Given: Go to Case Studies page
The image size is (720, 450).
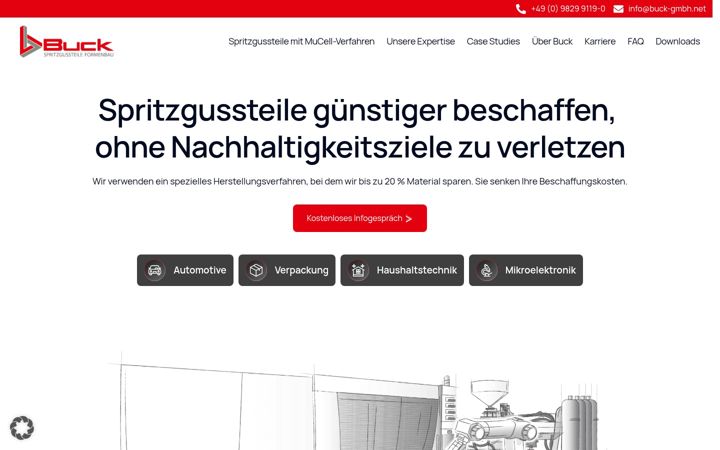Looking at the screenshot, I should pos(493,41).
